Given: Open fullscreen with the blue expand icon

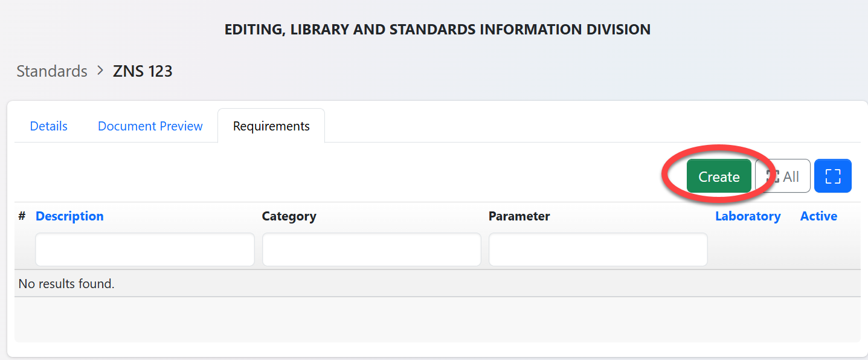Looking at the screenshot, I should [x=832, y=176].
